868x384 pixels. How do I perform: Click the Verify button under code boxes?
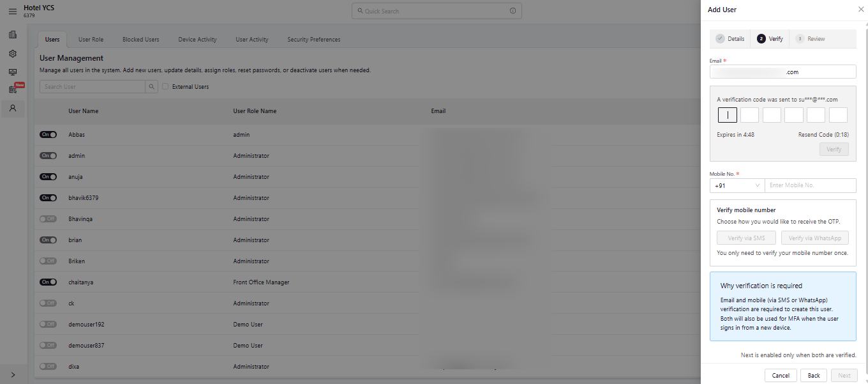click(x=834, y=149)
